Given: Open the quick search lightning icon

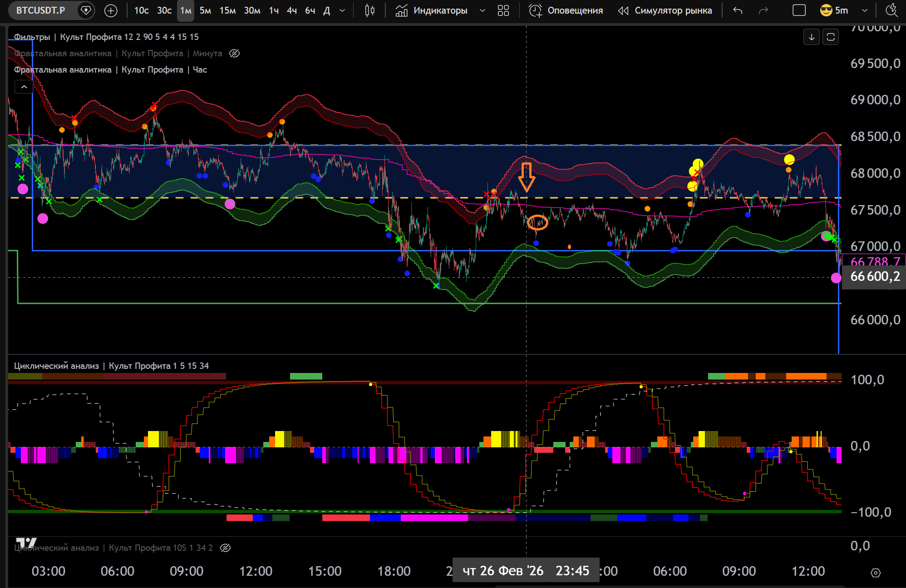Looking at the screenshot, I should [891, 10].
